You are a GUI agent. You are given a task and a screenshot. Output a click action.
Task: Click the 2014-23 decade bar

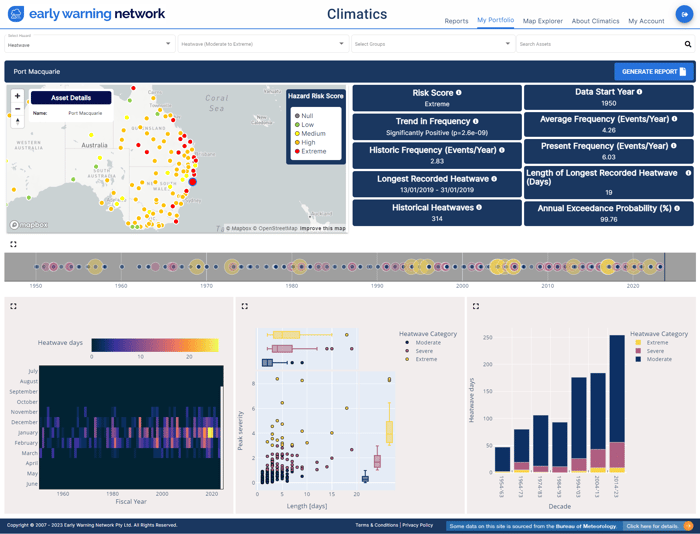(617, 404)
